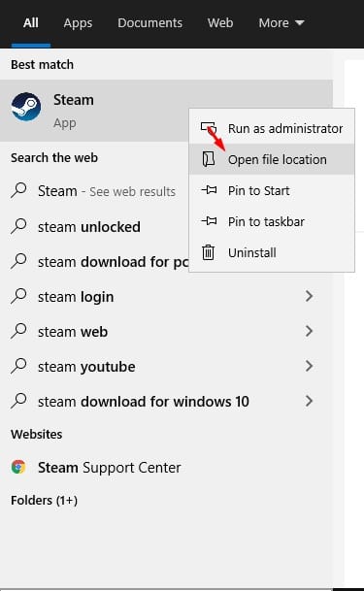Click the pin icon beside Pin to Start
Viewport: 364px width, 591px height.
(209, 190)
